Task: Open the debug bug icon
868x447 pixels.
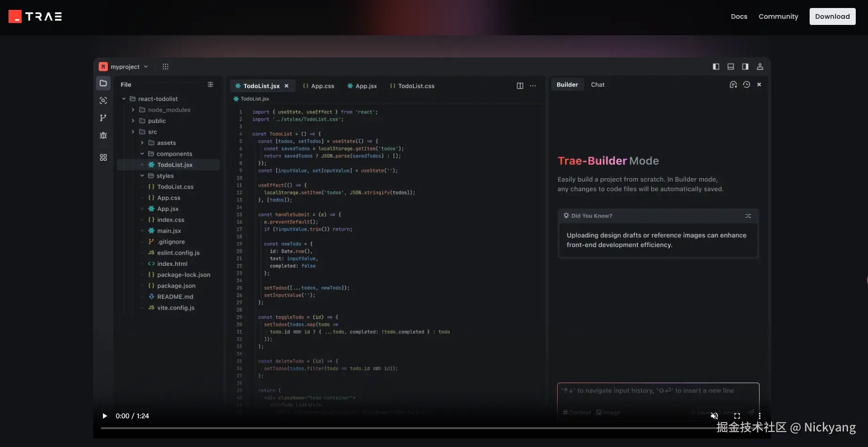Action: (x=103, y=136)
